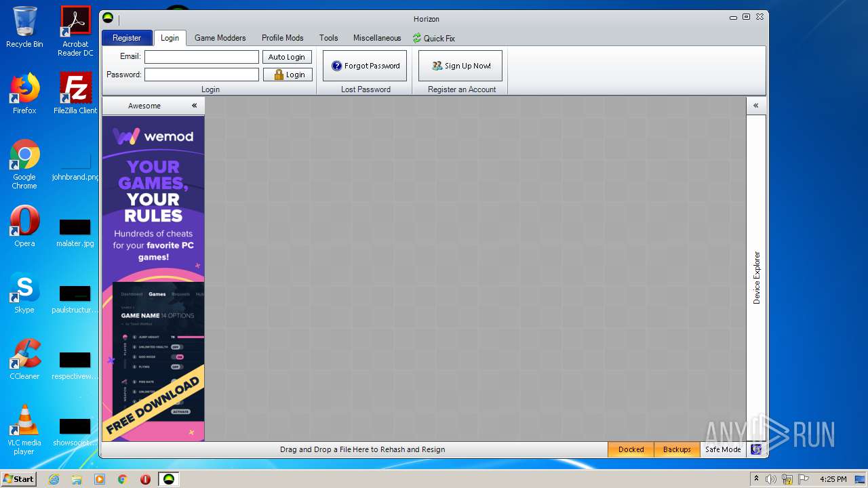This screenshot has height=488, width=868.
Task: Click the WeMod advertisement banner
Action: coord(153,279)
